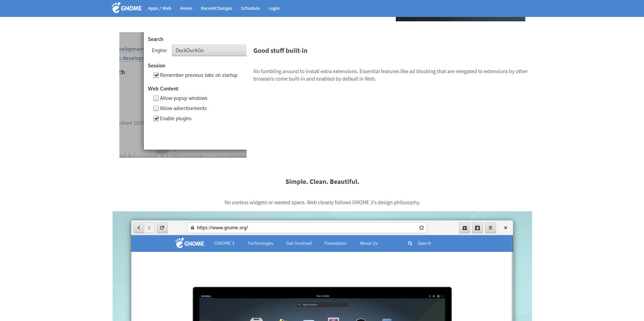Select Foundation in the embedded page nav
This screenshot has height=321, width=644.
click(335, 243)
